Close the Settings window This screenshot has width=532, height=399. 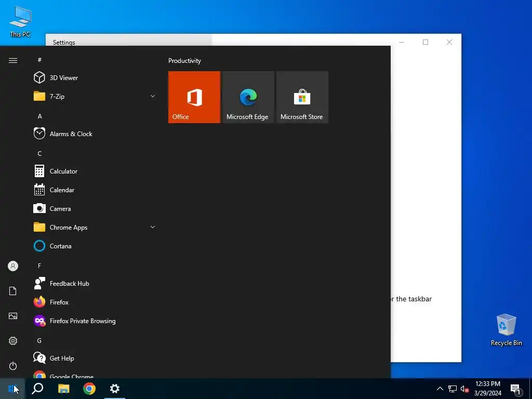point(449,42)
